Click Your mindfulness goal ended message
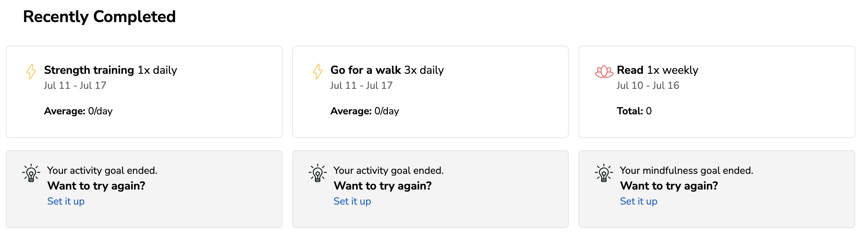 (x=687, y=170)
